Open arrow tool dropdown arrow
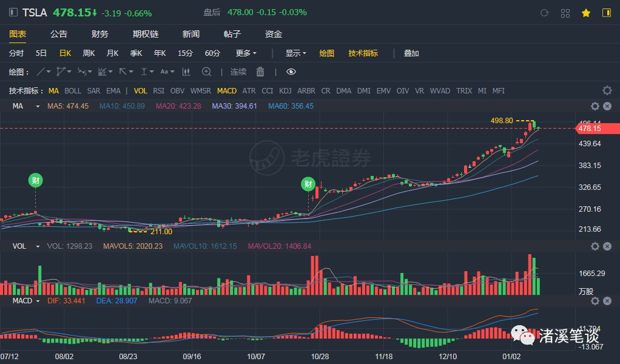This screenshot has height=364, width=620. (x=131, y=72)
